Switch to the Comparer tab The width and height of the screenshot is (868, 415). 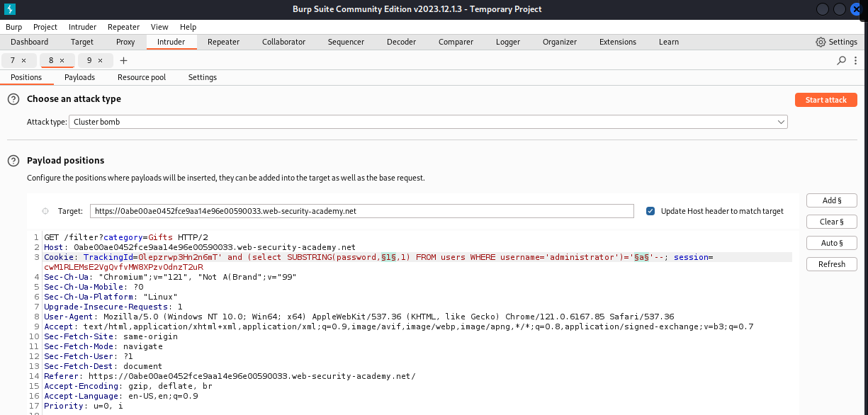(456, 42)
